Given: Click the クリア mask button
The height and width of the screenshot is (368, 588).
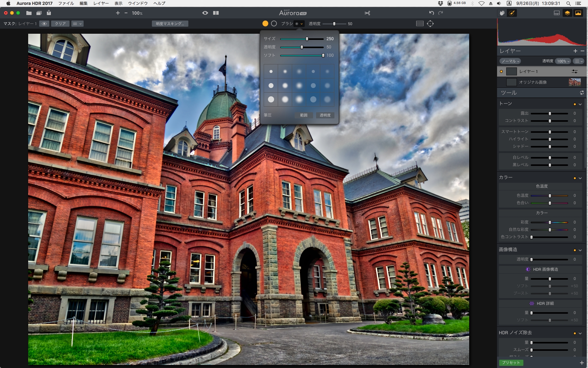Looking at the screenshot, I should click(x=60, y=24).
